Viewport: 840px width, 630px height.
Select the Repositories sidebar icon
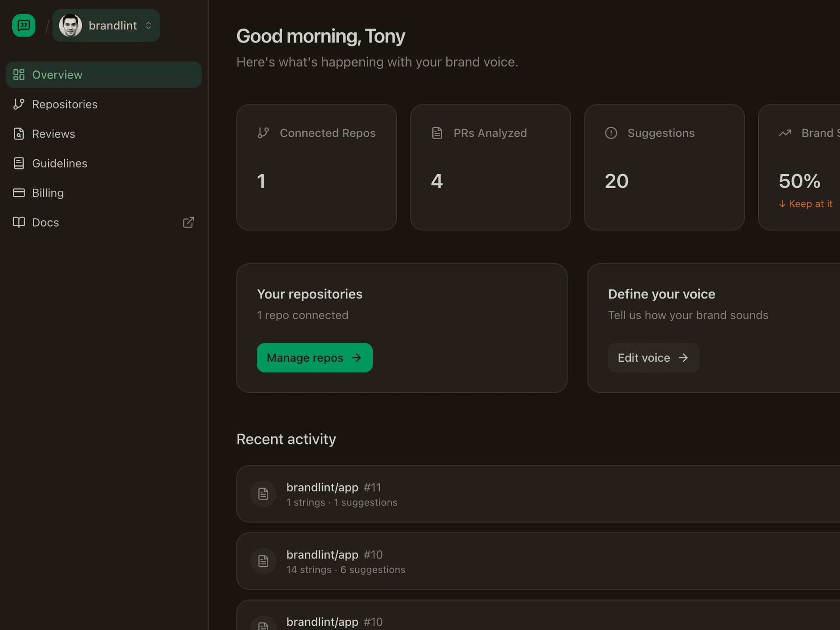[19, 104]
